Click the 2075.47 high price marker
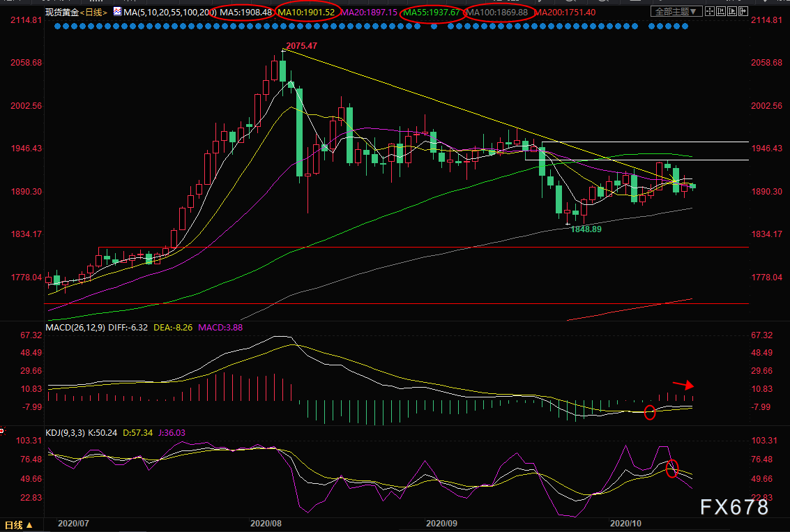This screenshot has height=532, width=790. point(303,45)
